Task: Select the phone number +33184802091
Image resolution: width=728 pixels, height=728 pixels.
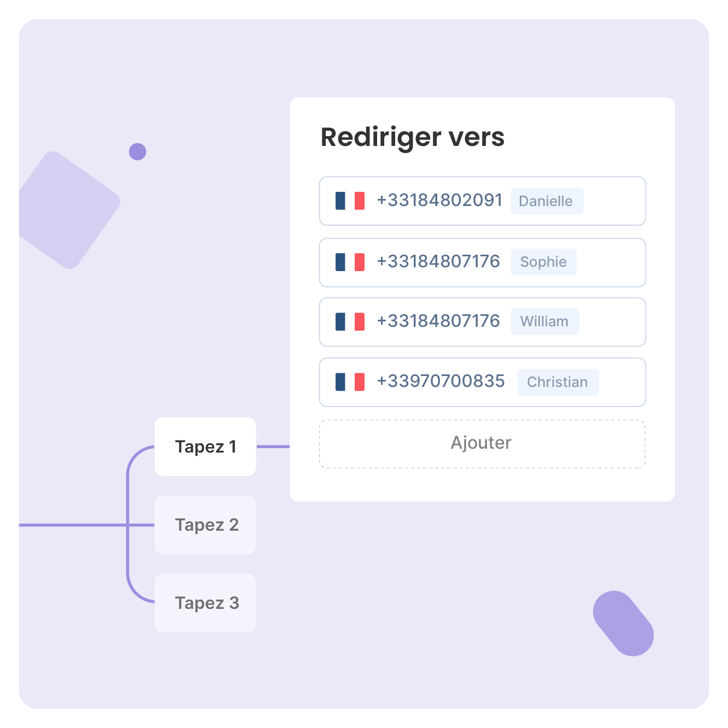Action: click(x=439, y=201)
